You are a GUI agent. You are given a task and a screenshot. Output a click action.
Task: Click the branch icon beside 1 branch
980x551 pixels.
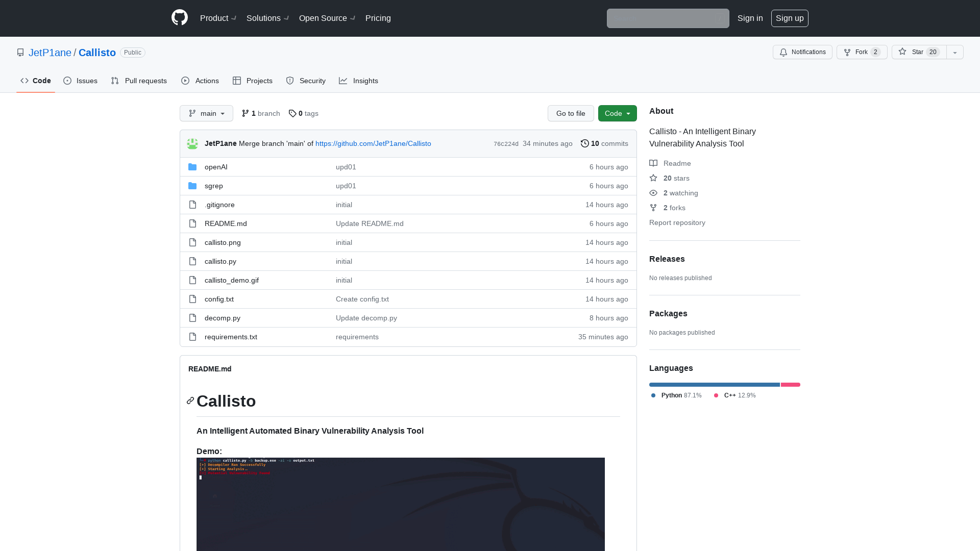tap(246, 113)
